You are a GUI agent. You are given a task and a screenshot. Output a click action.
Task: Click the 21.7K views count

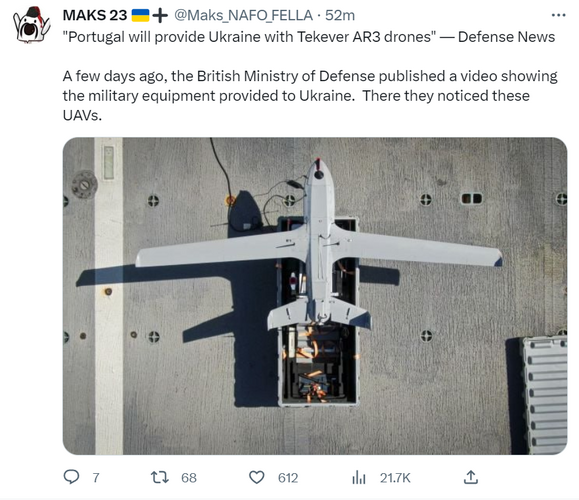click(x=395, y=478)
